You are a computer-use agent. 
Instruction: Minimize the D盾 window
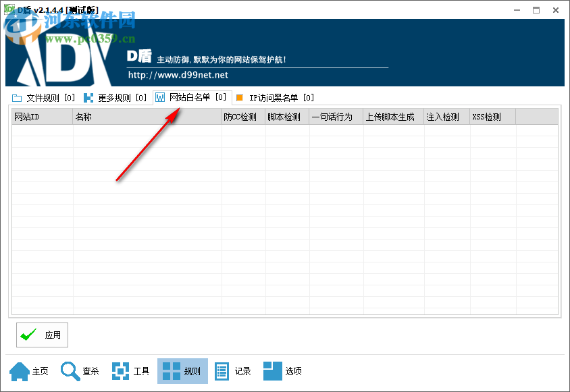[517, 10]
